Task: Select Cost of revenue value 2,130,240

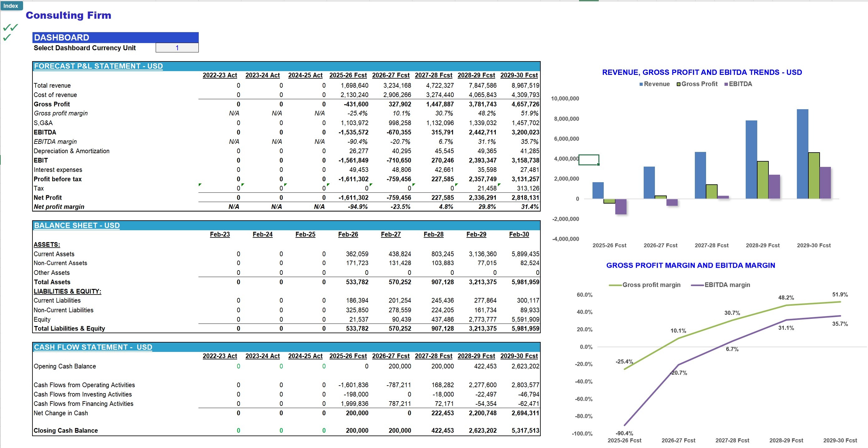Action: [354, 95]
